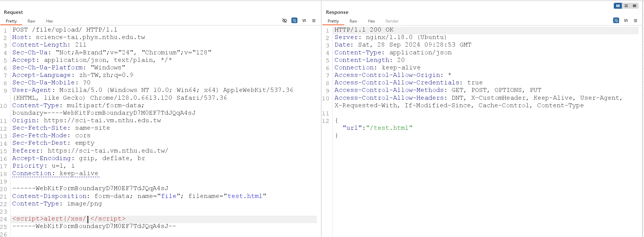The width and height of the screenshot is (644, 237).
Task: Toggle word wrap icon in the Request panel
Action: 294,20
